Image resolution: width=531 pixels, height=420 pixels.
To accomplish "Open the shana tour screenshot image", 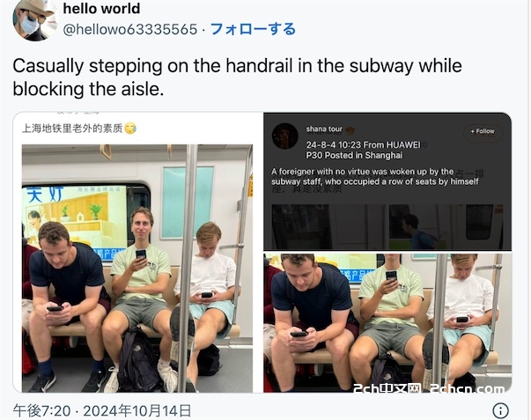I will click(x=387, y=181).
